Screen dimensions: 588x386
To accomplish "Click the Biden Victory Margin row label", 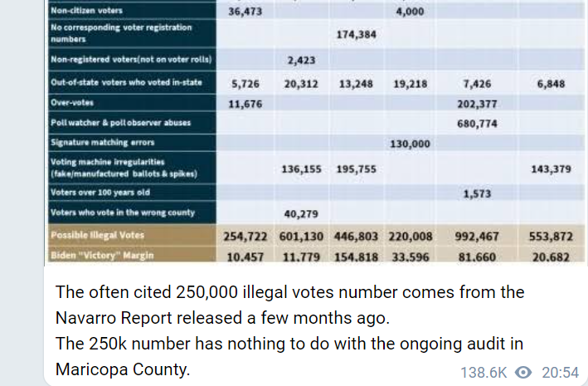I will pos(102,256).
